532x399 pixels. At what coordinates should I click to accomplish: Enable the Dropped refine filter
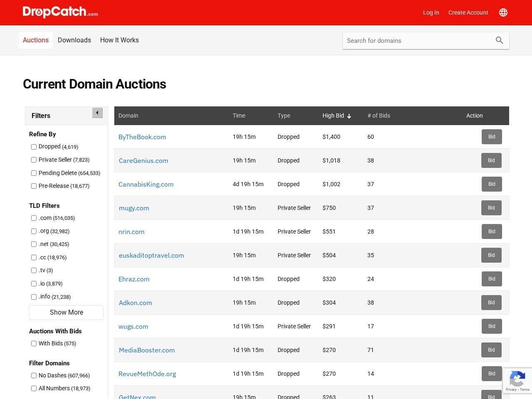pos(34,147)
